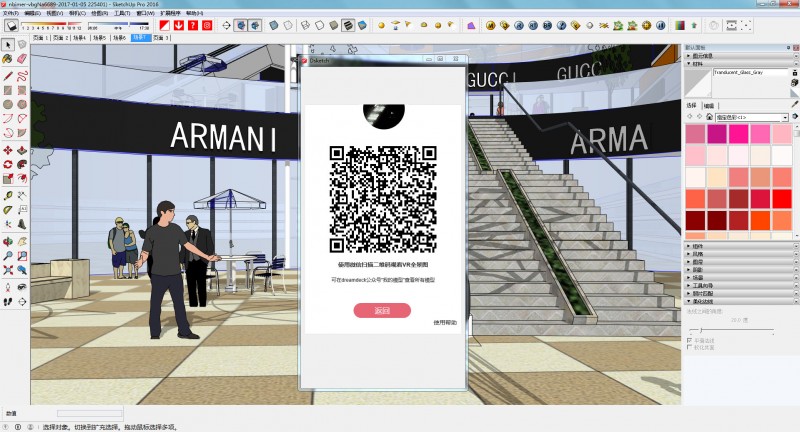The width and height of the screenshot is (800, 432).
Task: Select the Move tool with red arrows
Action: [8, 150]
